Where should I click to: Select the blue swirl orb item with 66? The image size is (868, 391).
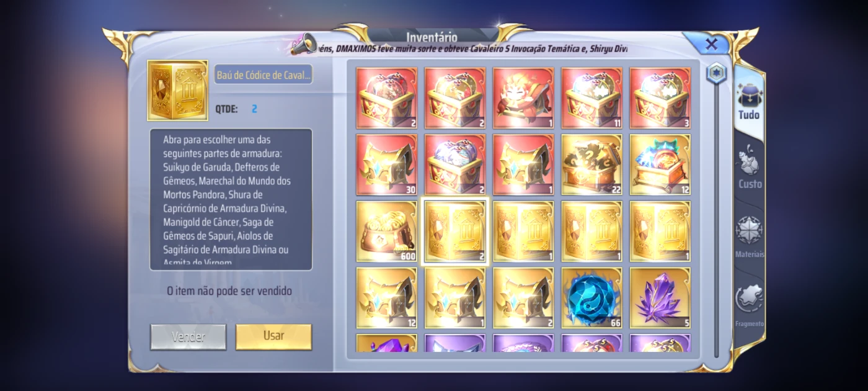(591, 298)
